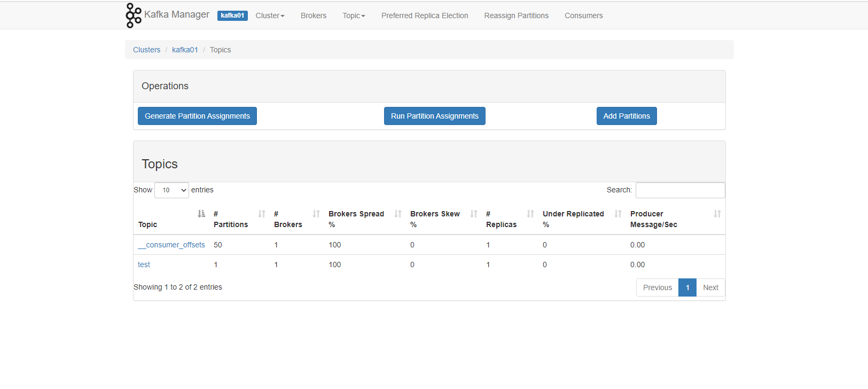The width and height of the screenshot is (868, 389).
Task: Go to Brokers page
Action: [x=314, y=15]
